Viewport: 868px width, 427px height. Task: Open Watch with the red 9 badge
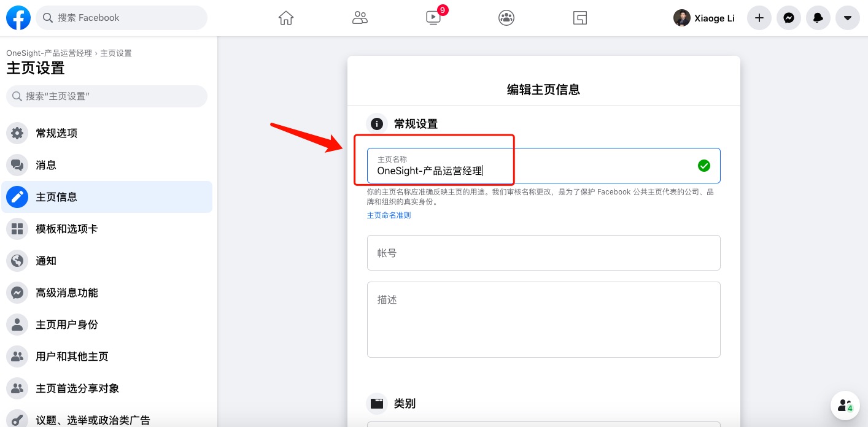pyautogui.click(x=433, y=19)
